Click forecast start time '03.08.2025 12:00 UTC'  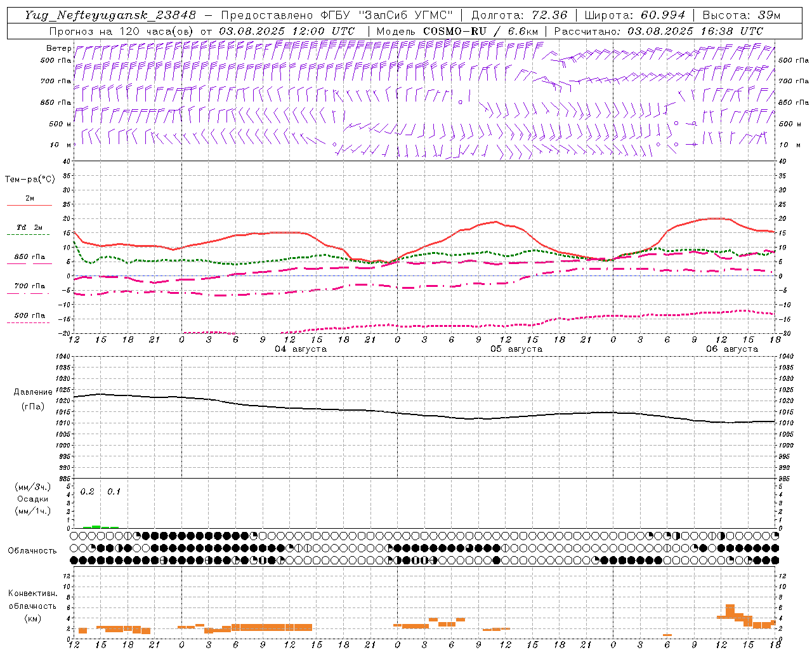click(x=287, y=31)
